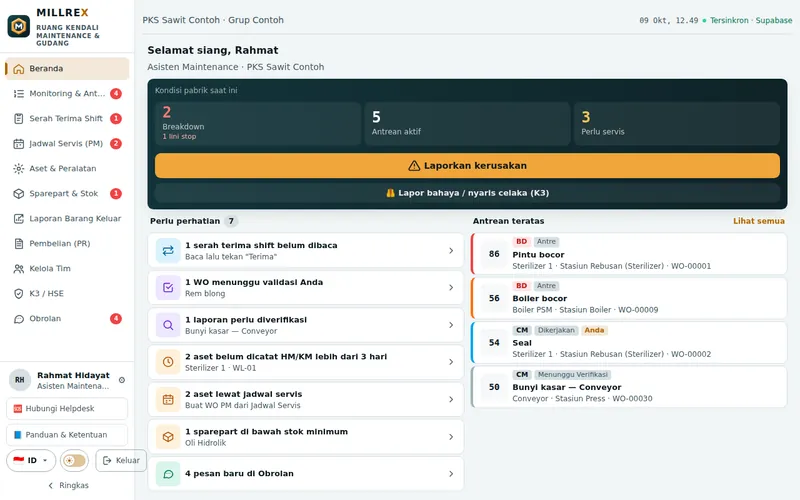Click the Sparepart & Stok box icon
This screenshot has width=800, height=500.
click(x=19, y=194)
